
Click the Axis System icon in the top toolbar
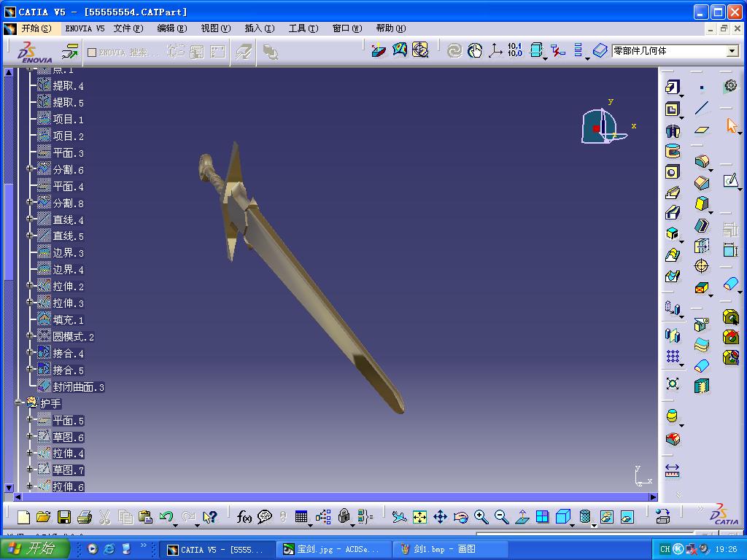(495, 50)
